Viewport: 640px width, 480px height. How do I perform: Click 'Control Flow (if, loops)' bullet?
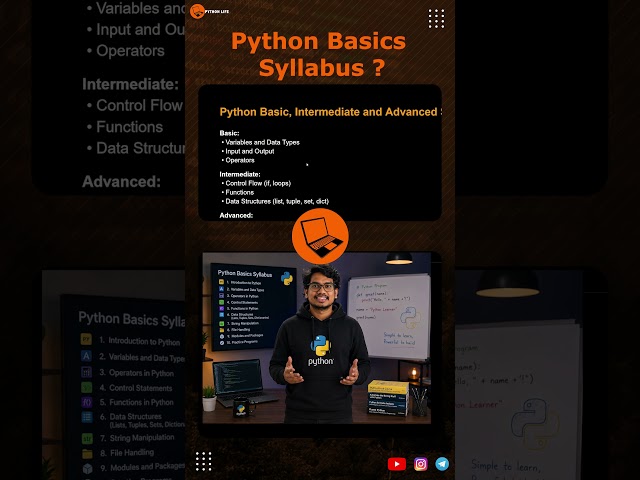(x=258, y=183)
